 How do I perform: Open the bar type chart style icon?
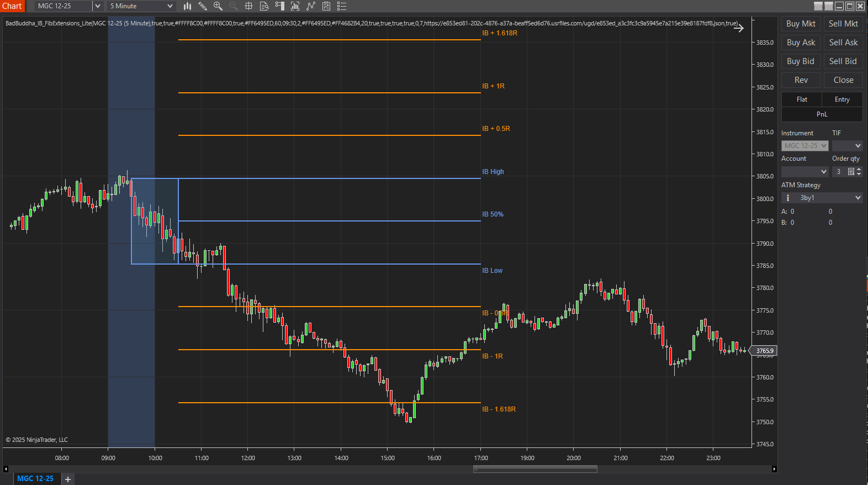pos(187,6)
